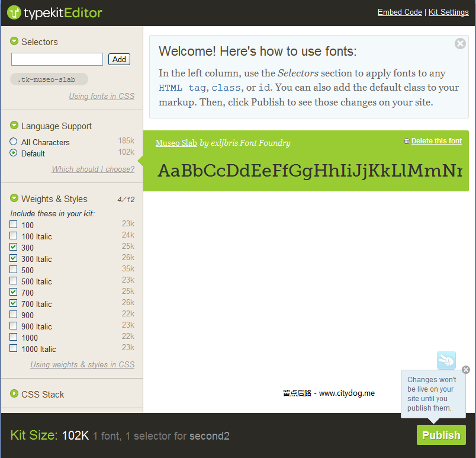Click the trash icon beside Delete this font

[407, 141]
